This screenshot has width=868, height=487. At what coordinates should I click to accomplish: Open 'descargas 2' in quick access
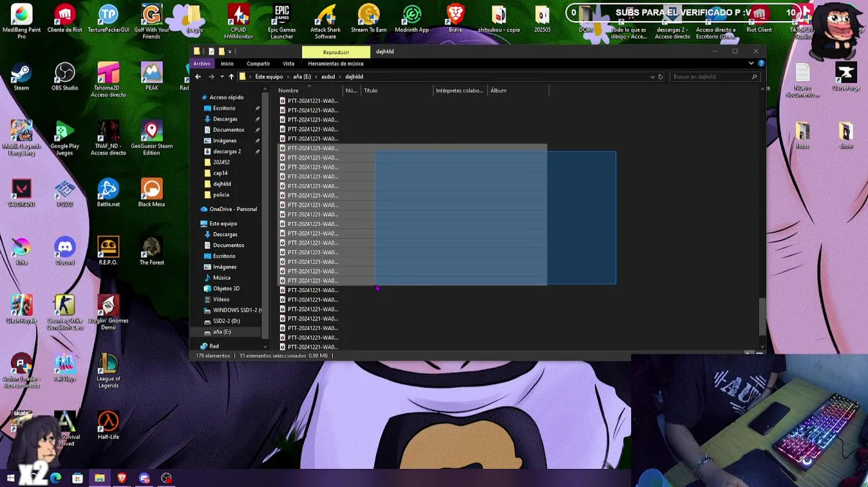tap(227, 152)
